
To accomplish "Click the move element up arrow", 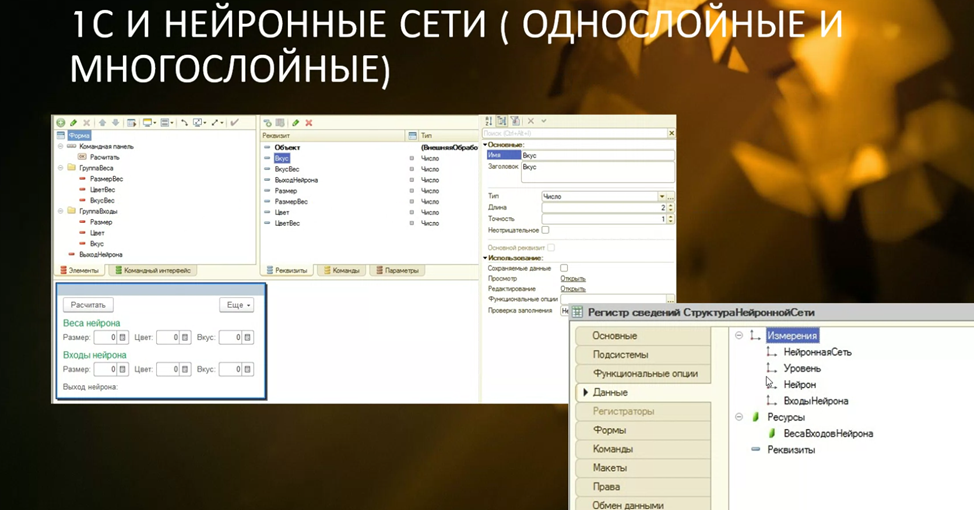I will tap(102, 123).
